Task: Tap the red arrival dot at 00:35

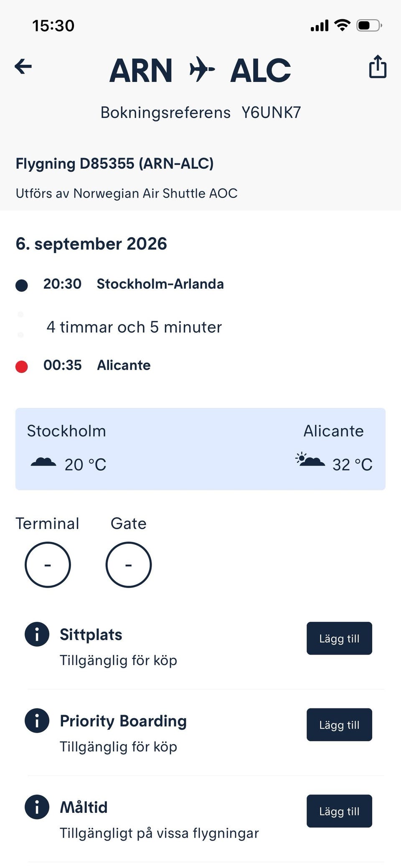Action: coord(22,367)
